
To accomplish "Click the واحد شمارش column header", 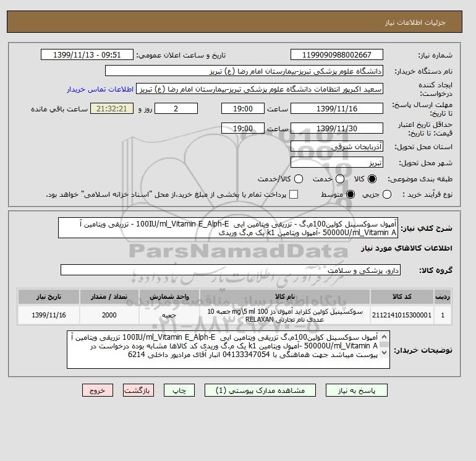I will (x=169, y=296).
